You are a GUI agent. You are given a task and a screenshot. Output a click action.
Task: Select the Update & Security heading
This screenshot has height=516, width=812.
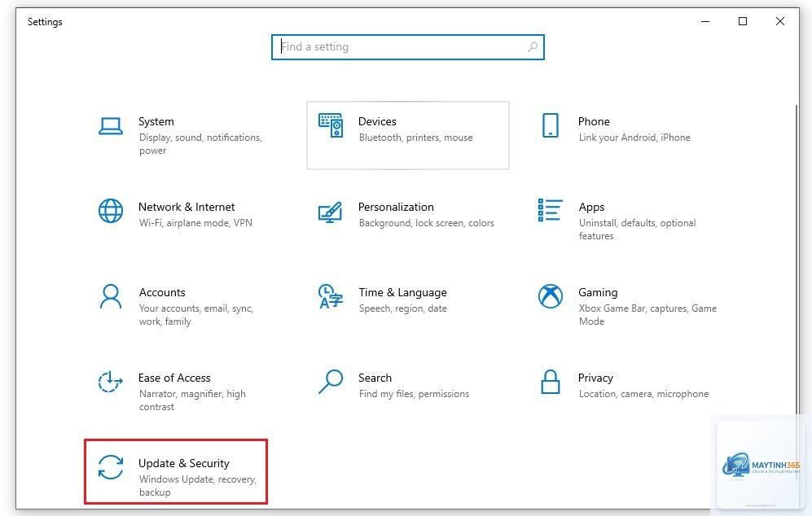pos(184,463)
